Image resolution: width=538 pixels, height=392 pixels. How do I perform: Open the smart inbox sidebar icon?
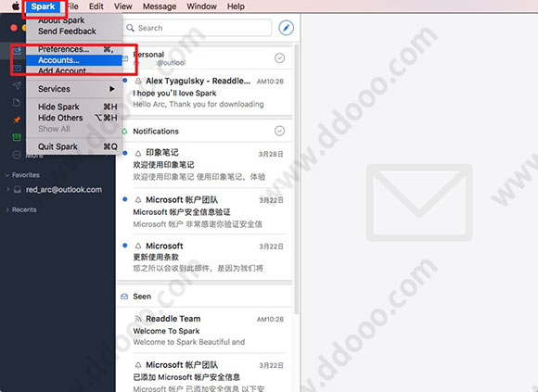click(x=17, y=51)
